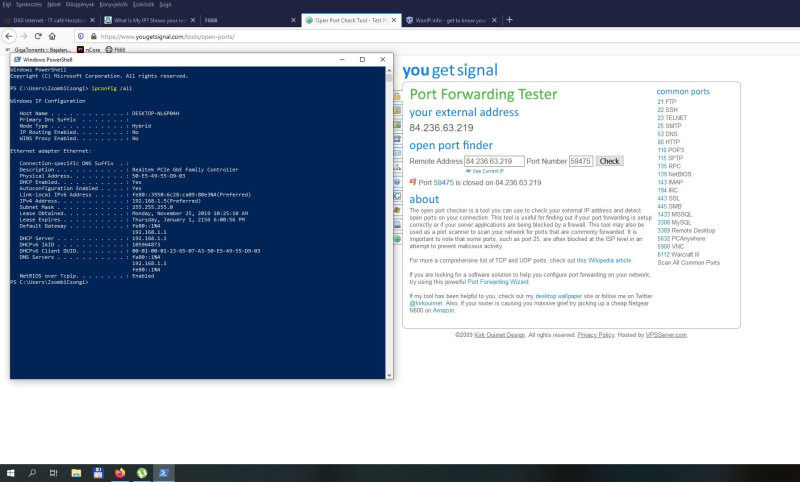The image size is (800, 482).
Task: Close the F668 tab
Action: pyautogui.click(x=293, y=20)
